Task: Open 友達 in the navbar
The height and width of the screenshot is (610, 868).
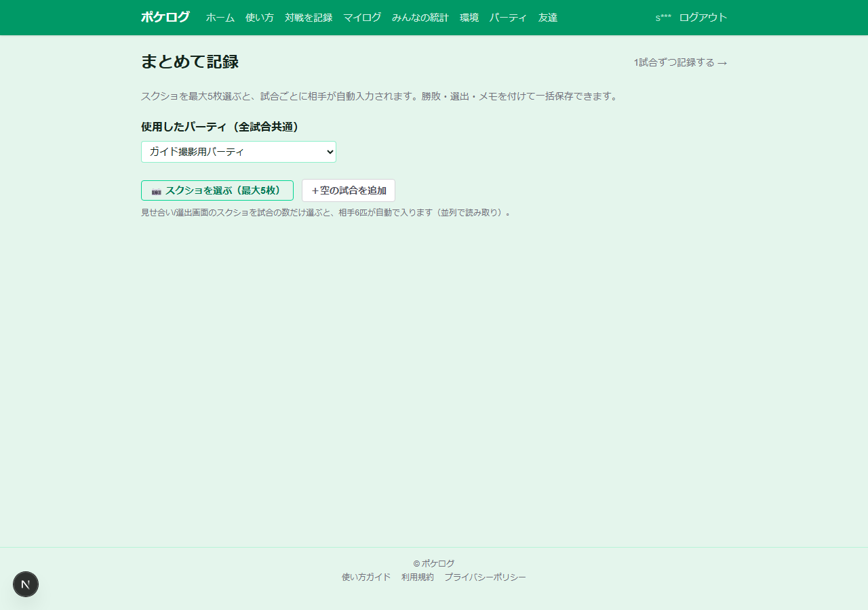Action: pos(548,18)
